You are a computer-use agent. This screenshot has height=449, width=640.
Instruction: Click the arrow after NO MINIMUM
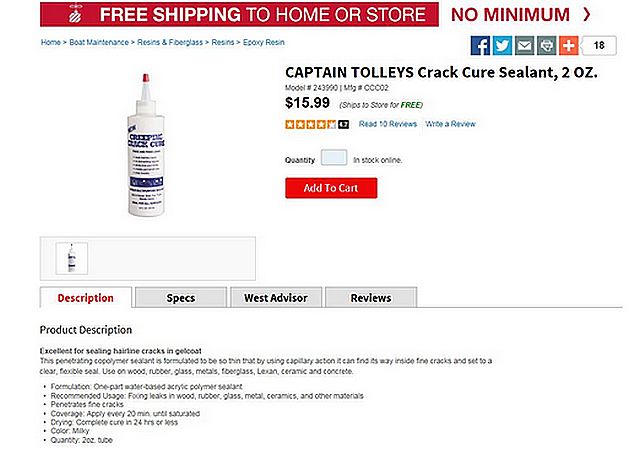[586, 14]
